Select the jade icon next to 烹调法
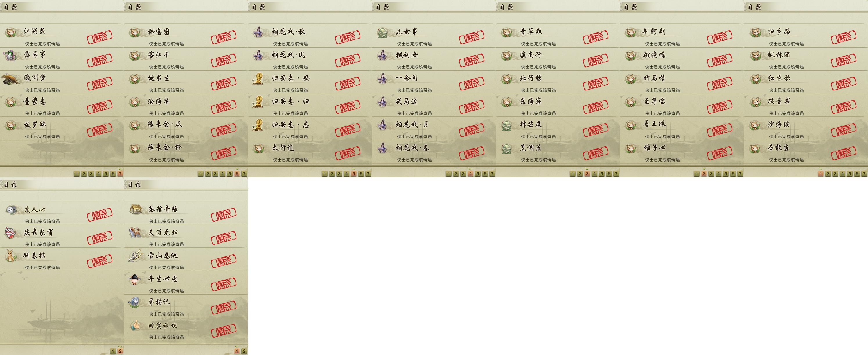Screen dimensions: 868x355 (506, 148)
